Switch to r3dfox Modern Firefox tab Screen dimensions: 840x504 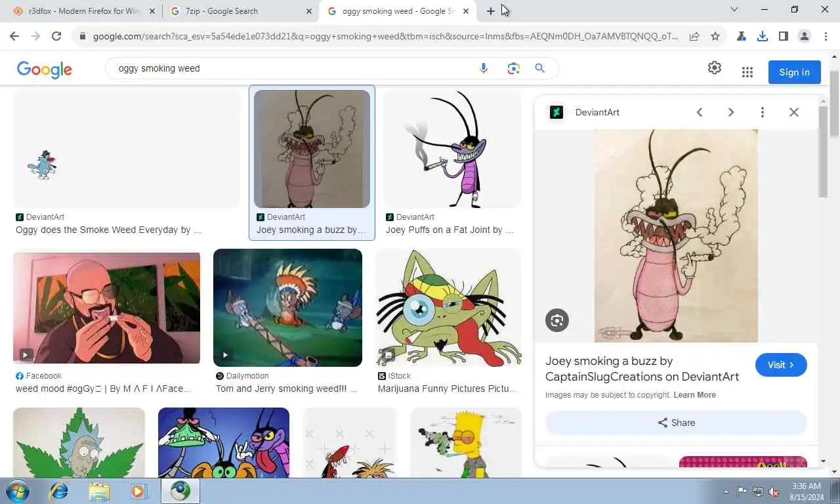click(x=84, y=11)
